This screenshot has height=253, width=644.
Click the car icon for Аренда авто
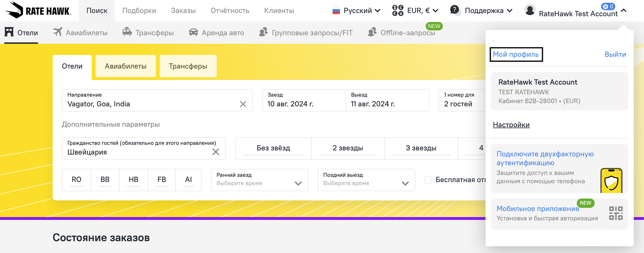tap(193, 32)
